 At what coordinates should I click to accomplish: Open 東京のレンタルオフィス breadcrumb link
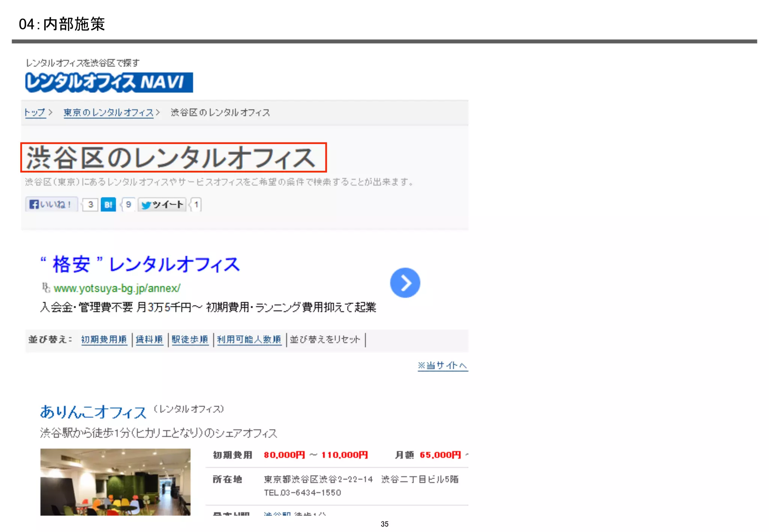(x=109, y=113)
